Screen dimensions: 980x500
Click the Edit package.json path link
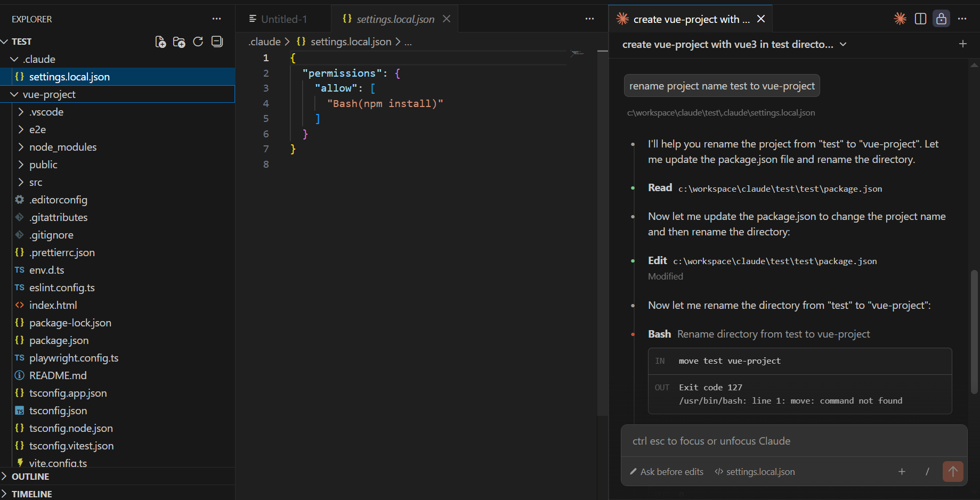pos(775,261)
